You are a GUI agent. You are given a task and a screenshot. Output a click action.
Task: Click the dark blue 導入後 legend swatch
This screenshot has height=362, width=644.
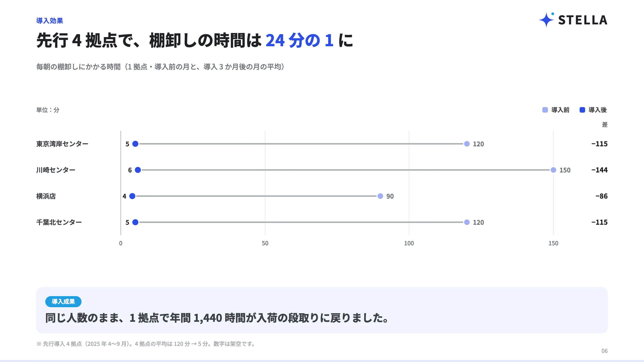pyautogui.click(x=582, y=110)
